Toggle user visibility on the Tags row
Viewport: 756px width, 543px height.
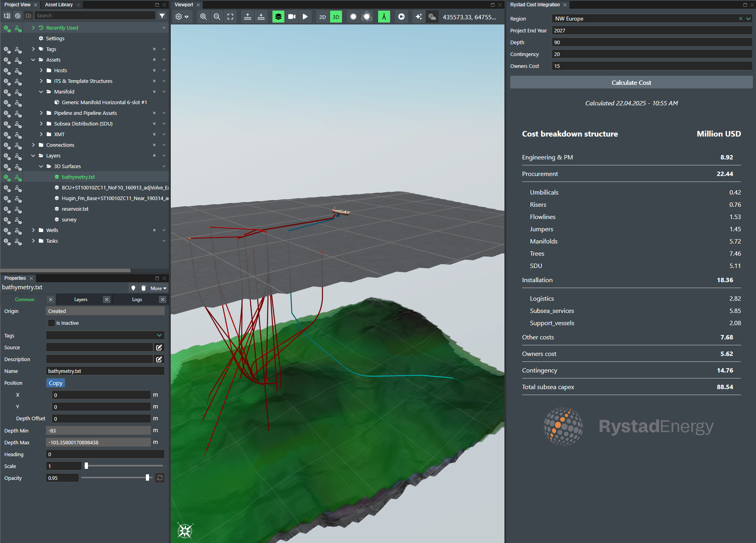click(x=18, y=49)
